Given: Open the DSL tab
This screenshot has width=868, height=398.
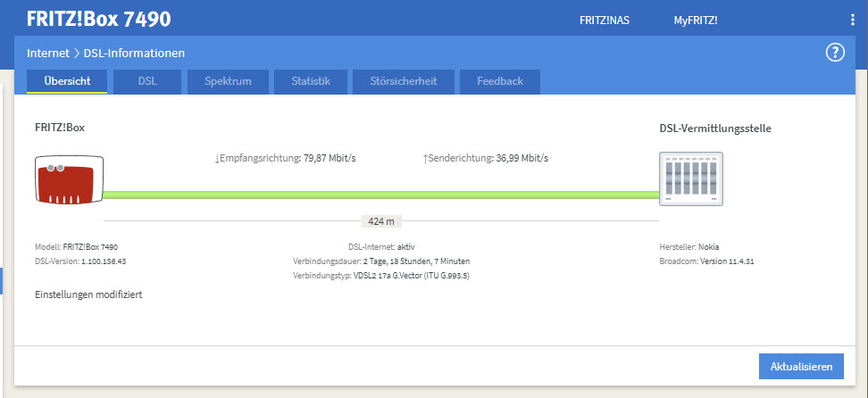Looking at the screenshot, I should tap(147, 81).
